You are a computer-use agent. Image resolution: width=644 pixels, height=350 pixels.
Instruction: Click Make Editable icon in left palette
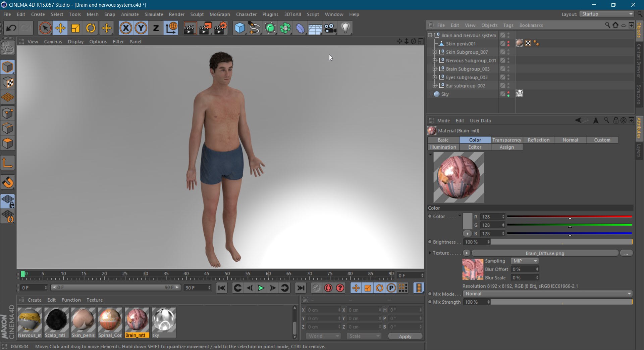coord(8,48)
